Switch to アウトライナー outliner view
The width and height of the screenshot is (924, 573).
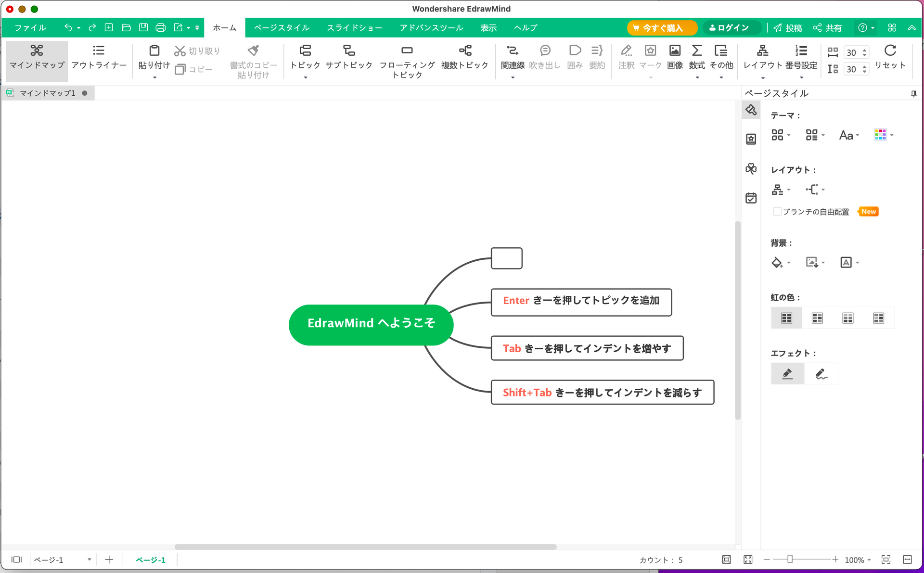[x=99, y=57]
